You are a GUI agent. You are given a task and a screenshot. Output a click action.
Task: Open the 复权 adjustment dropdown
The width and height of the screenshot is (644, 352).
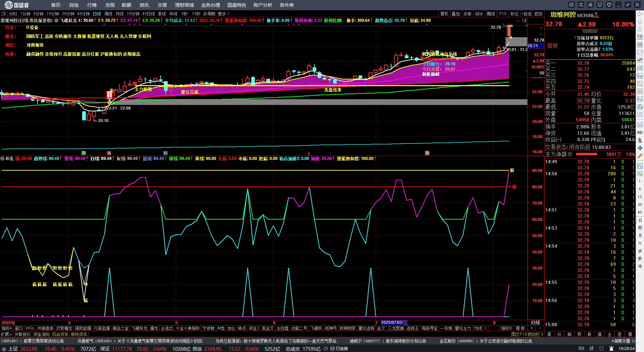pos(444,14)
